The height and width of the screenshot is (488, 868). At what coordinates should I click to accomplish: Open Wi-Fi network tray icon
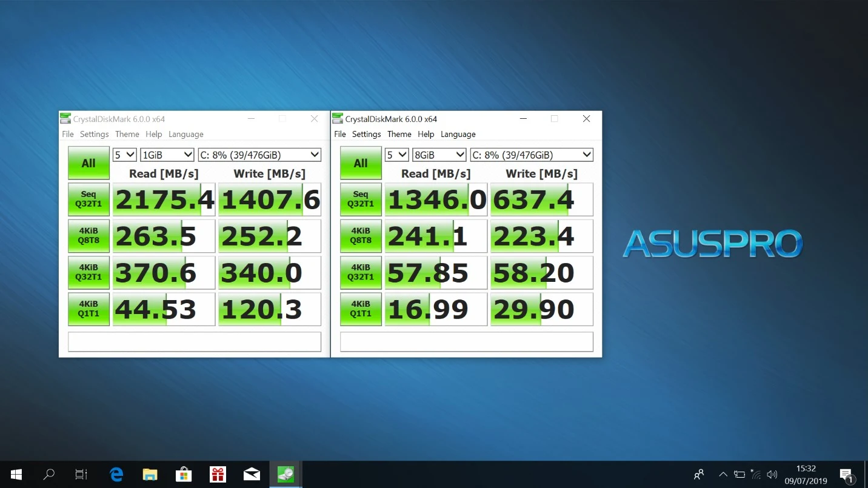(755, 474)
